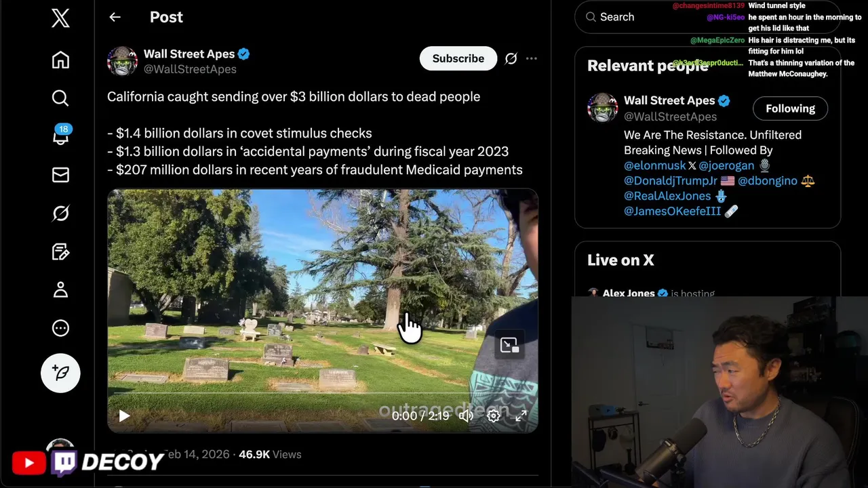Open Profile person icon
Screen dimensions: 868x488
[60, 289]
